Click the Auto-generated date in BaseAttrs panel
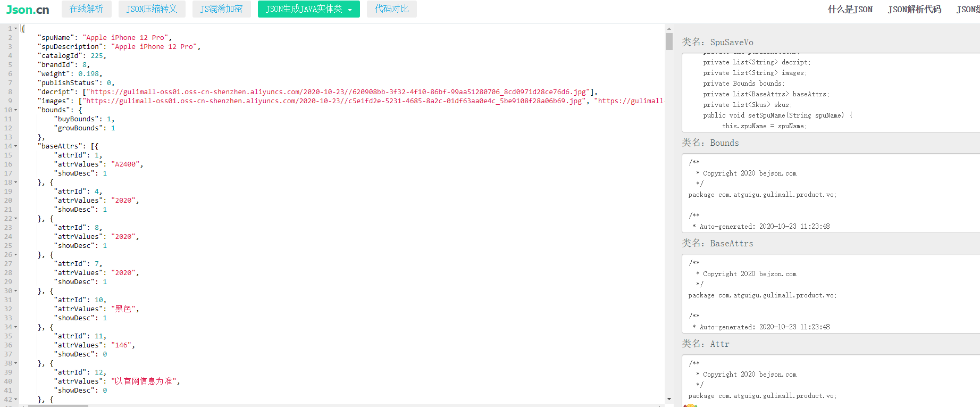 click(x=794, y=327)
